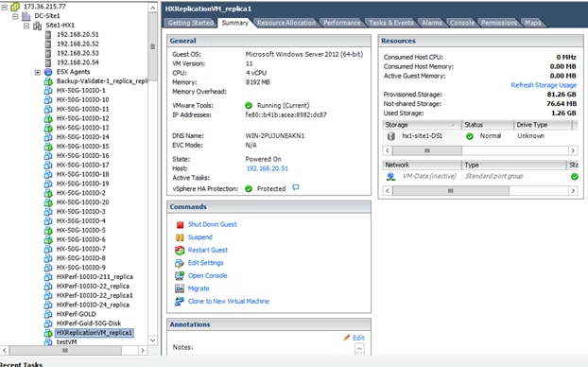Open host link 192.168.20.51
Viewport: 588px width, 367px height.
pos(267,168)
